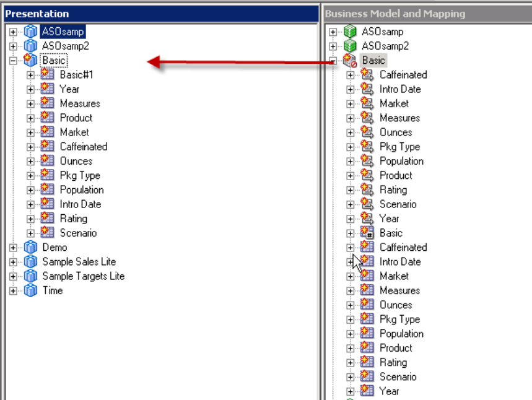Collapse the Basic node in Presentation
Viewport: 532px width, 400px height.
click(x=14, y=61)
